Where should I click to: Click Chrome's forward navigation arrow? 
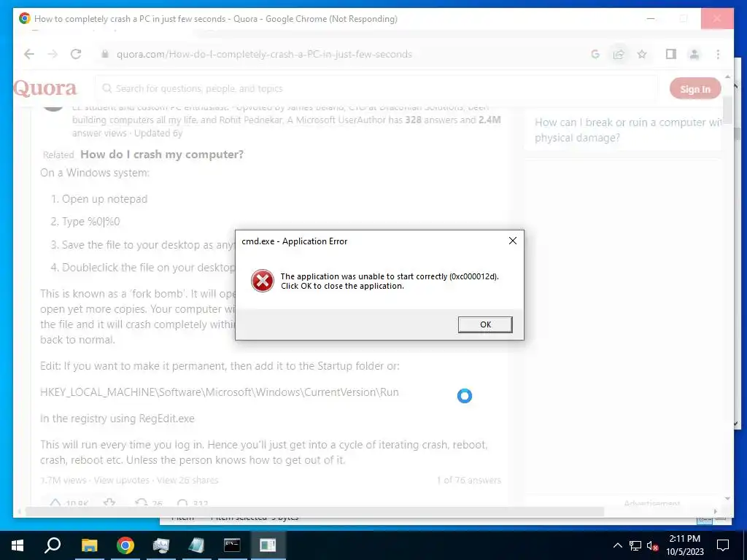click(53, 54)
